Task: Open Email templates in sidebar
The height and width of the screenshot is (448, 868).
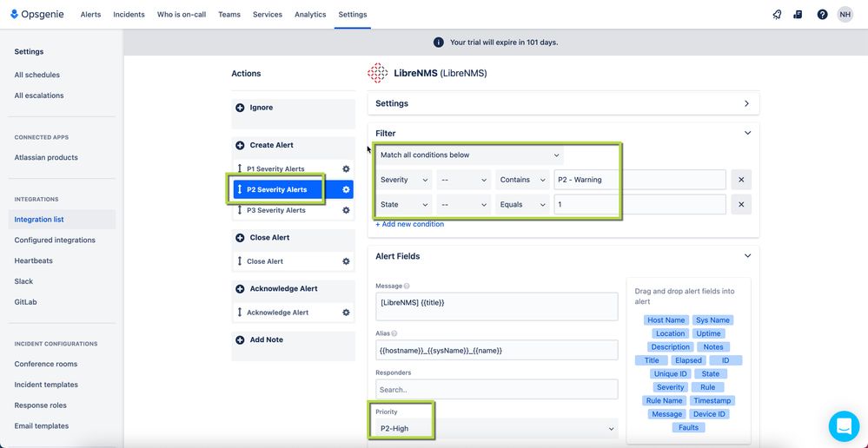Action: tap(42, 426)
